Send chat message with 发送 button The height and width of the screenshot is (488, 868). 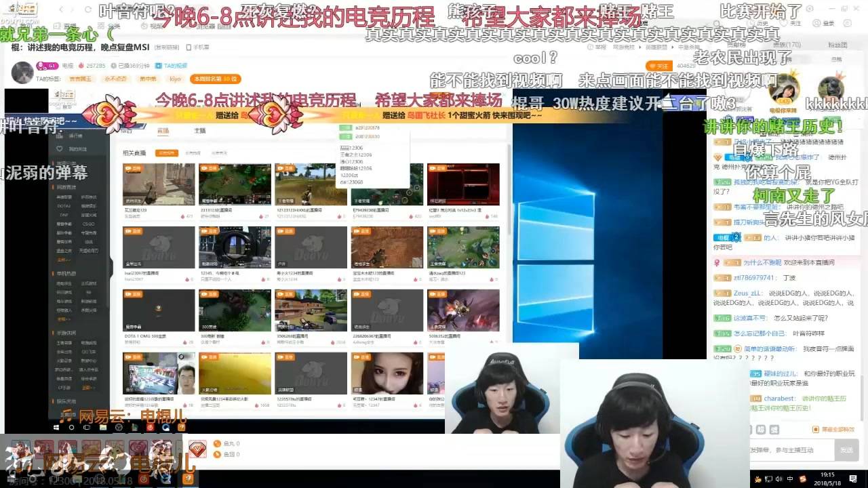pyautogui.click(x=846, y=450)
